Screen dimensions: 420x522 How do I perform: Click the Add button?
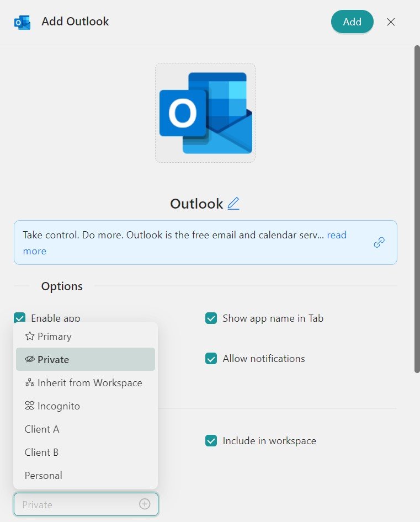pyautogui.click(x=352, y=22)
